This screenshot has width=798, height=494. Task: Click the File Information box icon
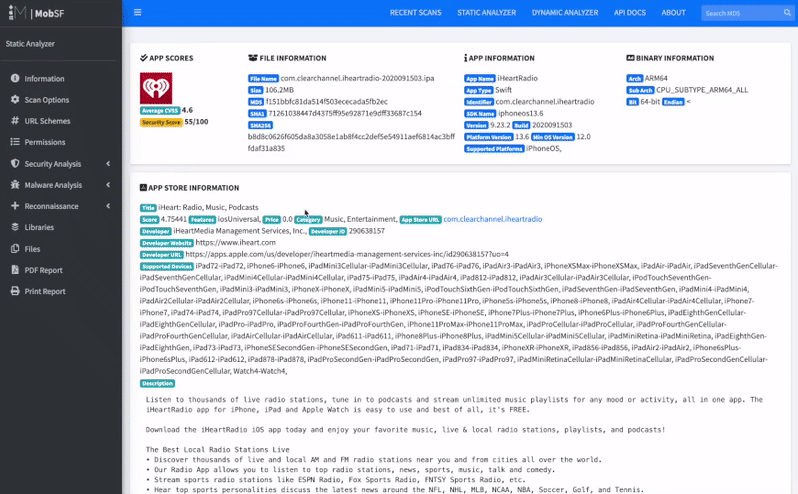(252, 58)
